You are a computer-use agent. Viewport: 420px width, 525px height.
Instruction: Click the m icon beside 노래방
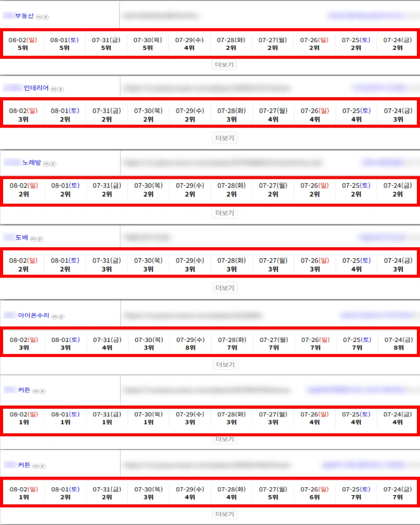(x=46, y=164)
